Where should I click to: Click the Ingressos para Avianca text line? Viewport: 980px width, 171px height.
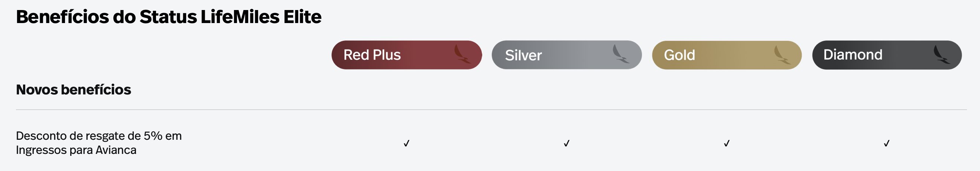click(76, 150)
